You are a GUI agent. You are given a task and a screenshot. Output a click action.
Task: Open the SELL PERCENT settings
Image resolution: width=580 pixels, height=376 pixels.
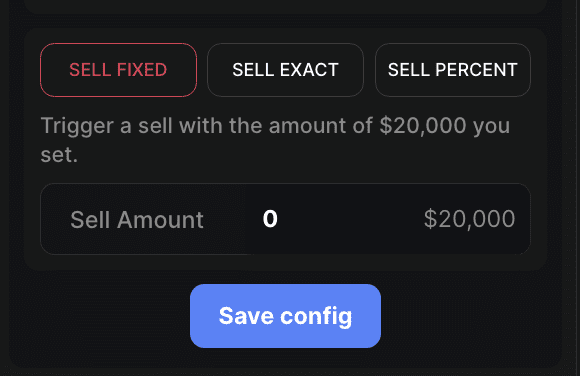(x=453, y=70)
